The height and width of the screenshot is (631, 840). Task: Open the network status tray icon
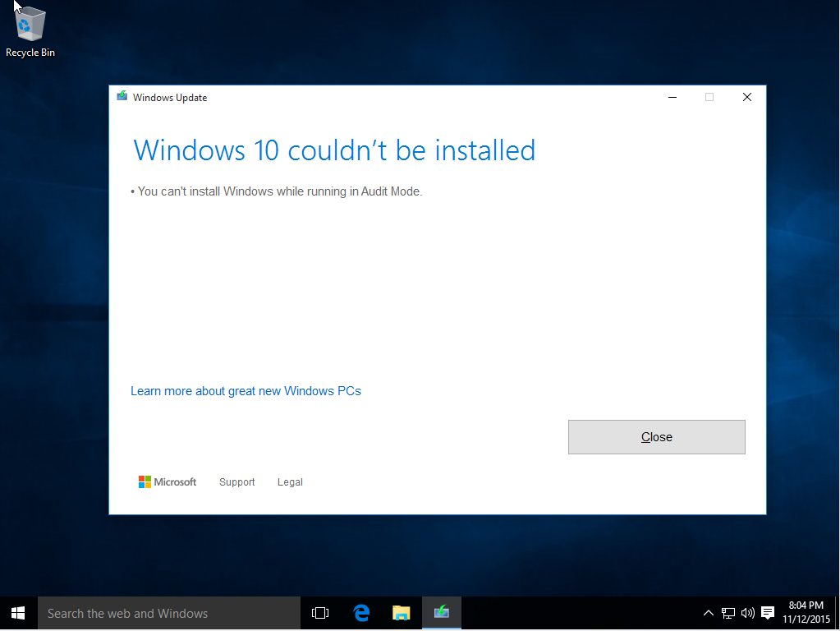728,613
